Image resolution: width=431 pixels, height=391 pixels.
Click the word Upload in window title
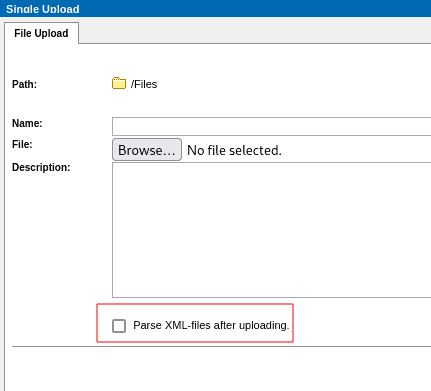[61, 9]
